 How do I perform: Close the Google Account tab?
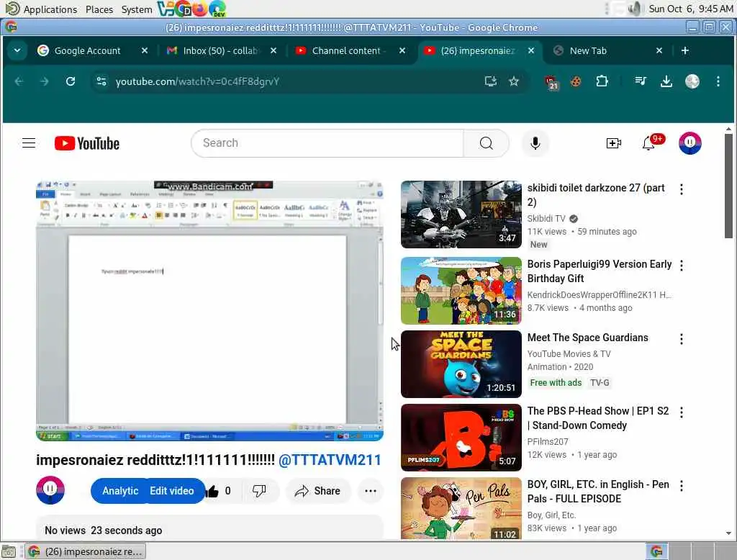point(145,50)
